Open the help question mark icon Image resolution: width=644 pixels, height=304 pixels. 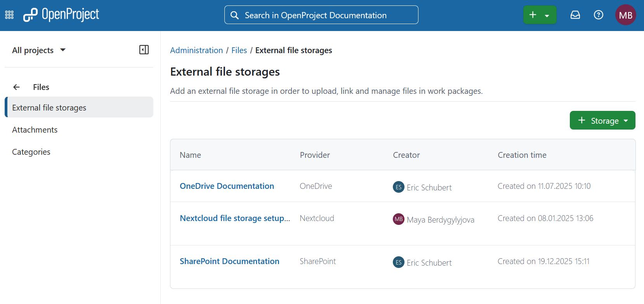tap(599, 15)
